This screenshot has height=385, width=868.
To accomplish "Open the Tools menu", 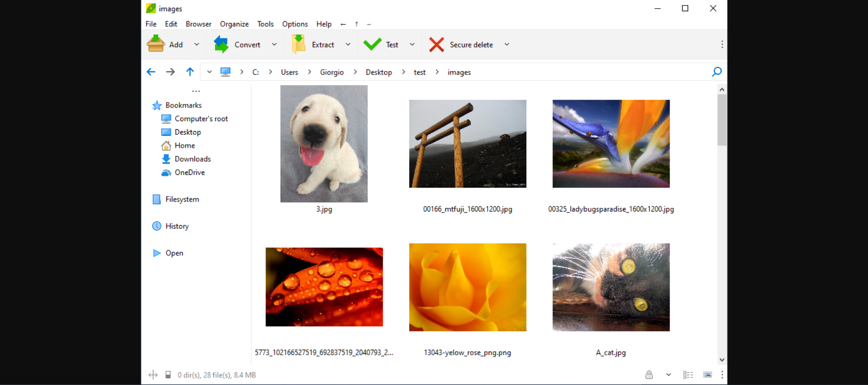I will coord(265,24).
